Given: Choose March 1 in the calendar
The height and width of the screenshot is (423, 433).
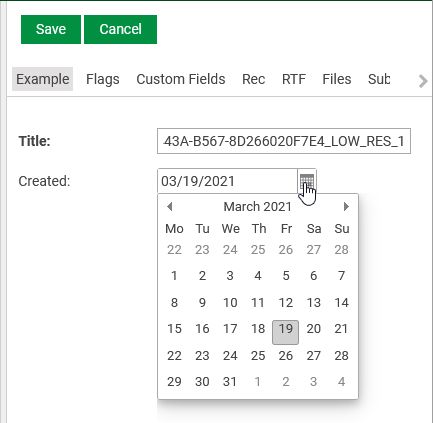Looking at the screenshot, I should (x=174, y=276).
